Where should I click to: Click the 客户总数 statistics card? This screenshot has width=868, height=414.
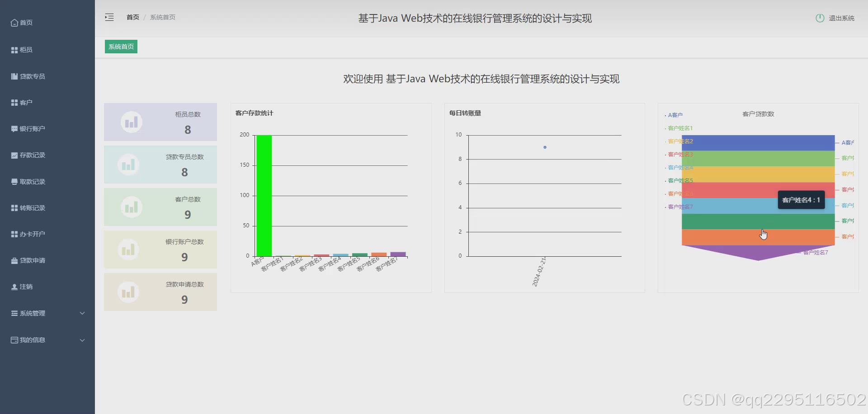160,207
